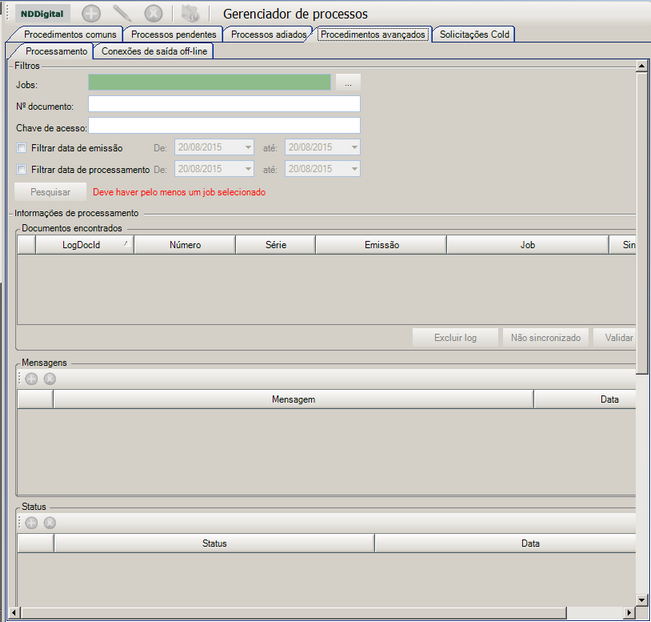Switch to Processos pendentes tab
The width and height of the screenshot is (651, 622).
[x=173, y=34]
